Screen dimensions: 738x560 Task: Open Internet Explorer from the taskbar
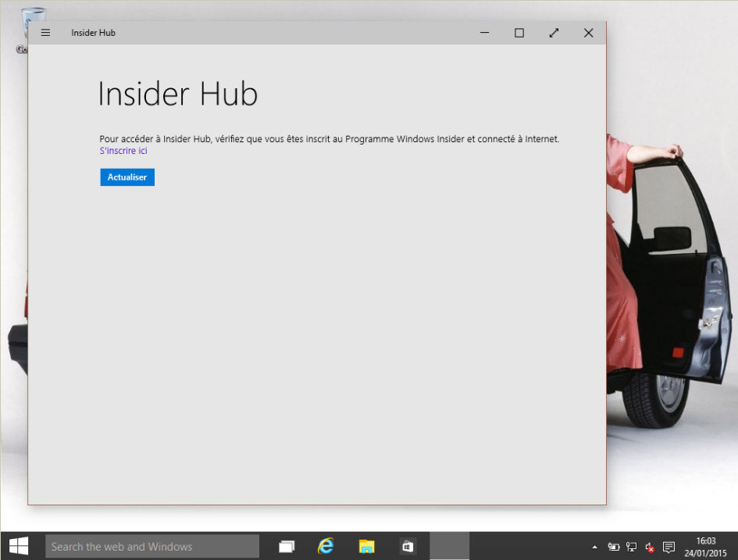click(326, 546)
